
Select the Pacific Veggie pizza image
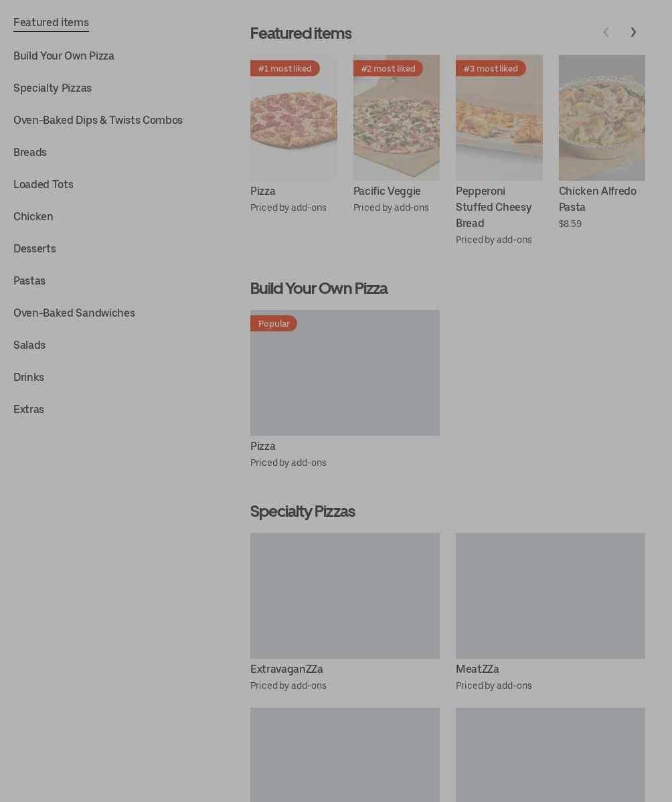(x=396, y=118)
